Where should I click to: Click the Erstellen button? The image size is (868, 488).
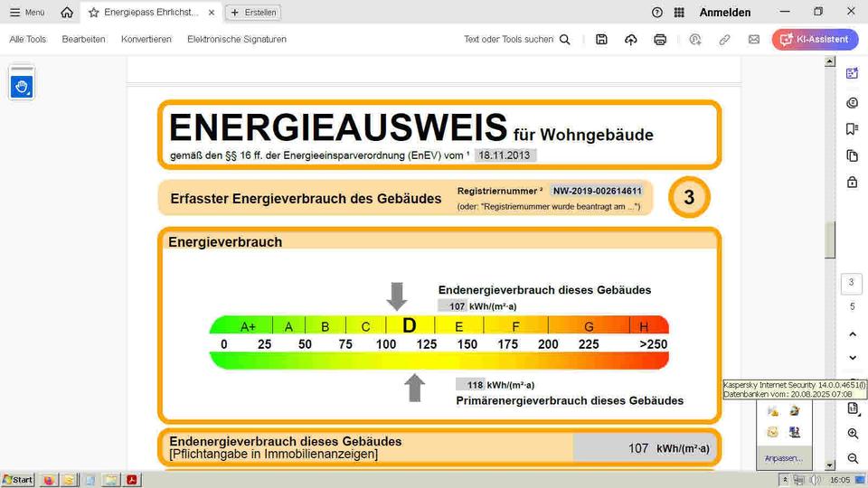click(253, 13)
